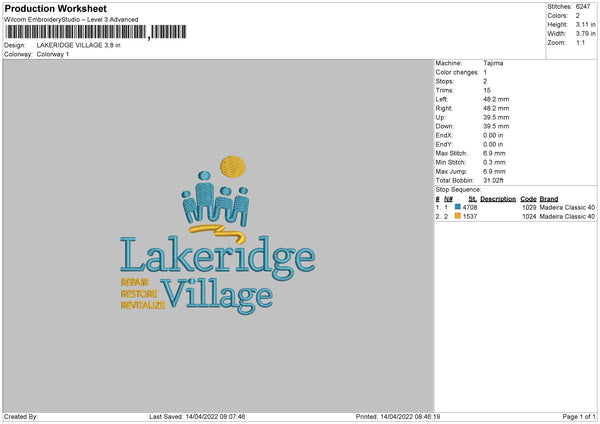Click the Width value 3.79 in

click(585, 34)
